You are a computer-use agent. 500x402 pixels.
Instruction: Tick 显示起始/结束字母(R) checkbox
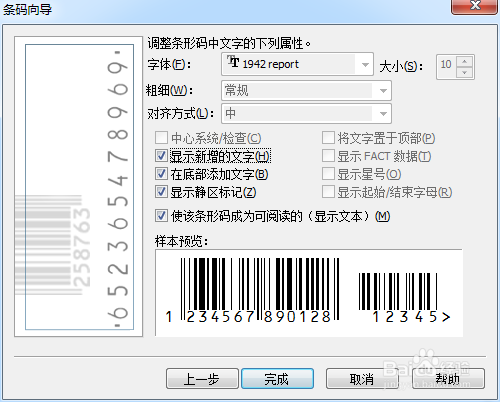328,192
